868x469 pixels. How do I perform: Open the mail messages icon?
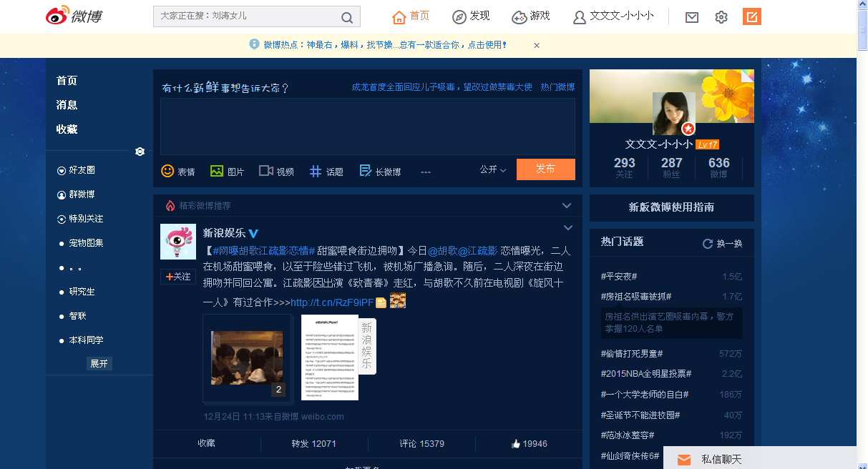(x=691, y=17)
